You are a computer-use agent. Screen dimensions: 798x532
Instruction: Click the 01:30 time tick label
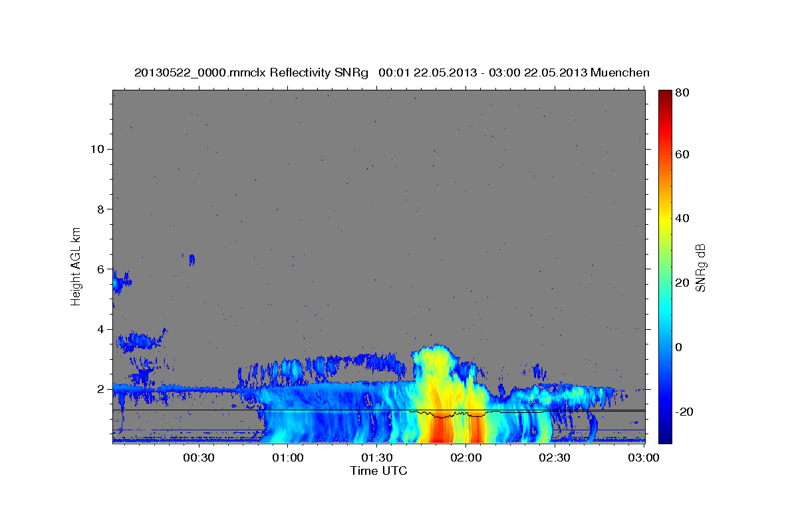(376, 458)
